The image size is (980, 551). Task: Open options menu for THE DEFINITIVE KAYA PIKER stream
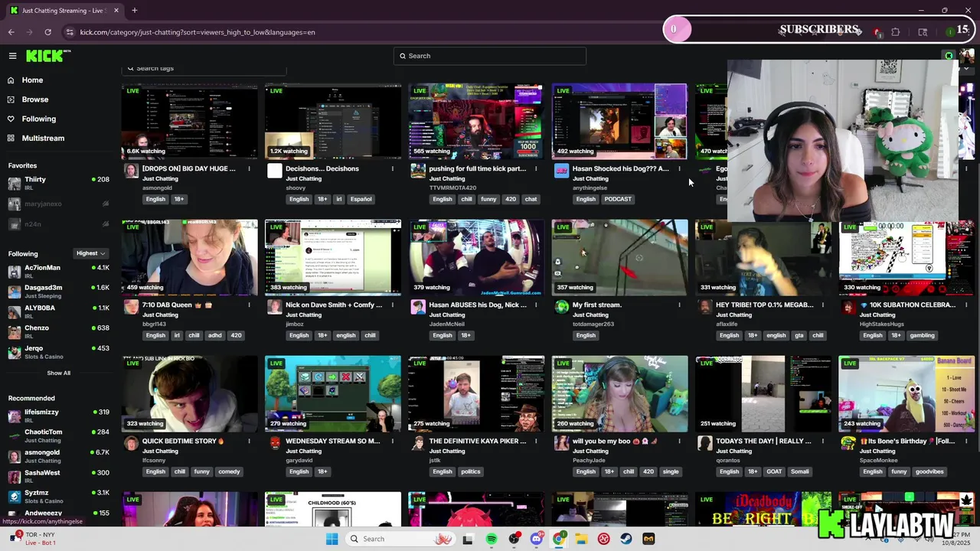[536, 441]
